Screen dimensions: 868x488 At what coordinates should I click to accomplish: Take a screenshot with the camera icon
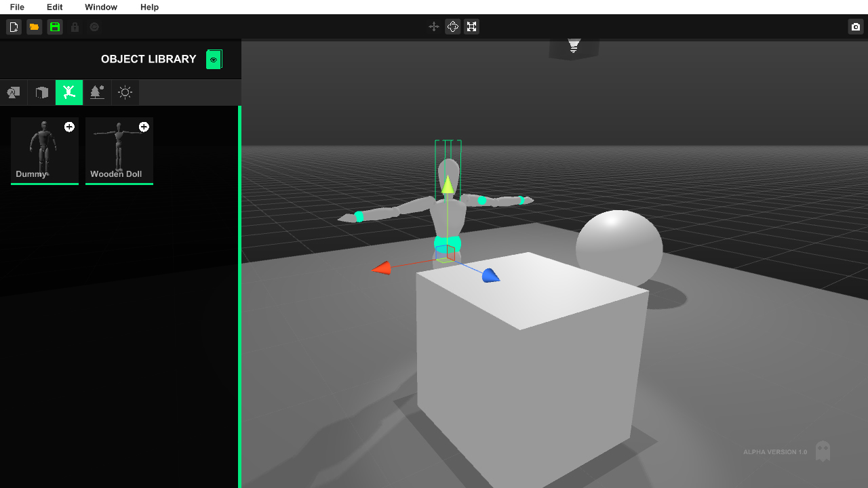855,26
